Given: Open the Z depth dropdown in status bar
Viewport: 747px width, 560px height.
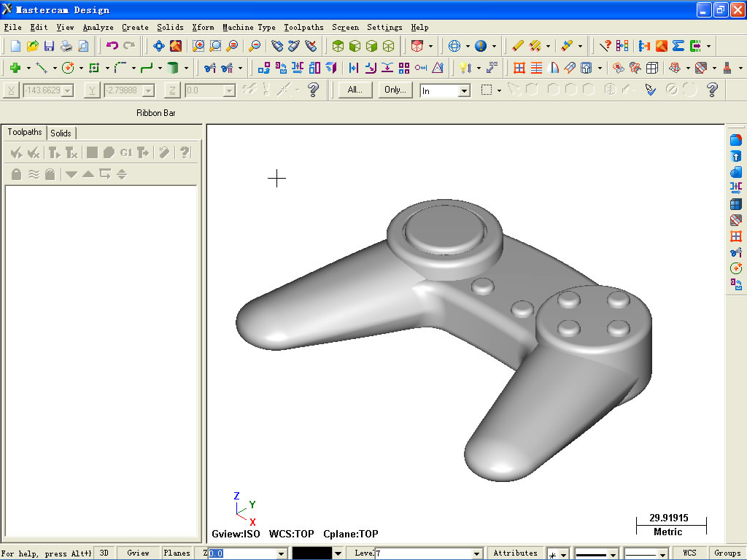Looking at the screenshot, I should coord(281,553).
